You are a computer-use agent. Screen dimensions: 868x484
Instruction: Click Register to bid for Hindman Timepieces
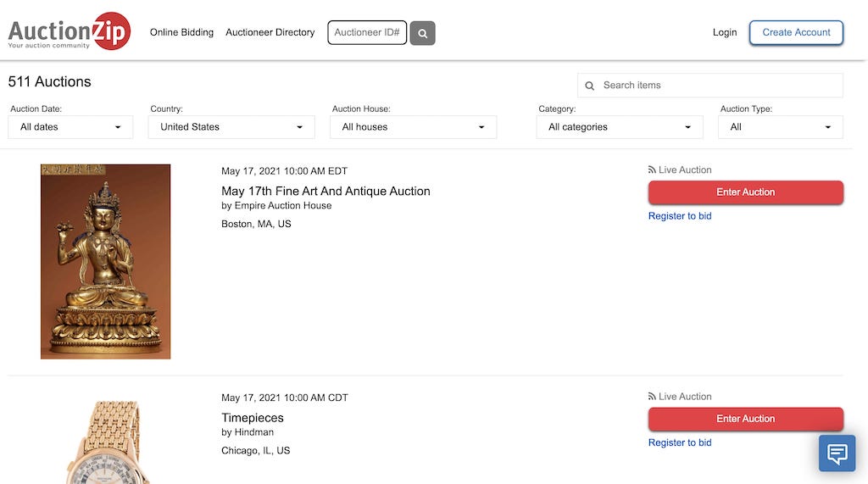(x=680, y=442)
